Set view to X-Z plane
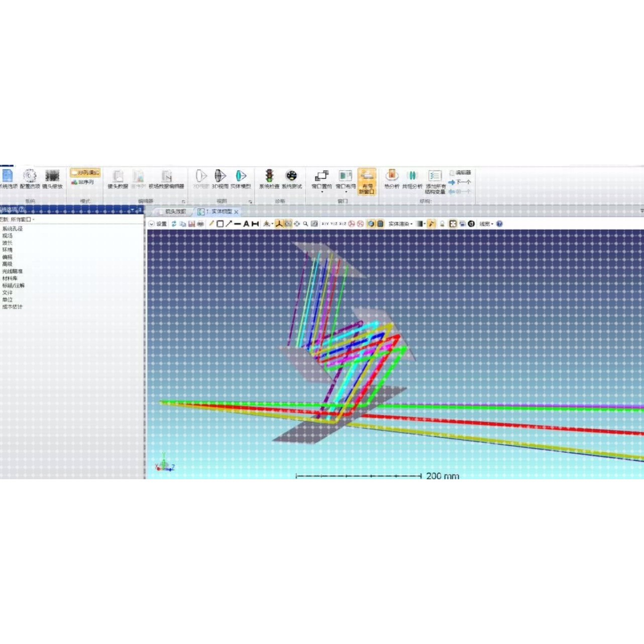Screen dimensions: 644x644 pyautogui.click(x=343, y=224)
